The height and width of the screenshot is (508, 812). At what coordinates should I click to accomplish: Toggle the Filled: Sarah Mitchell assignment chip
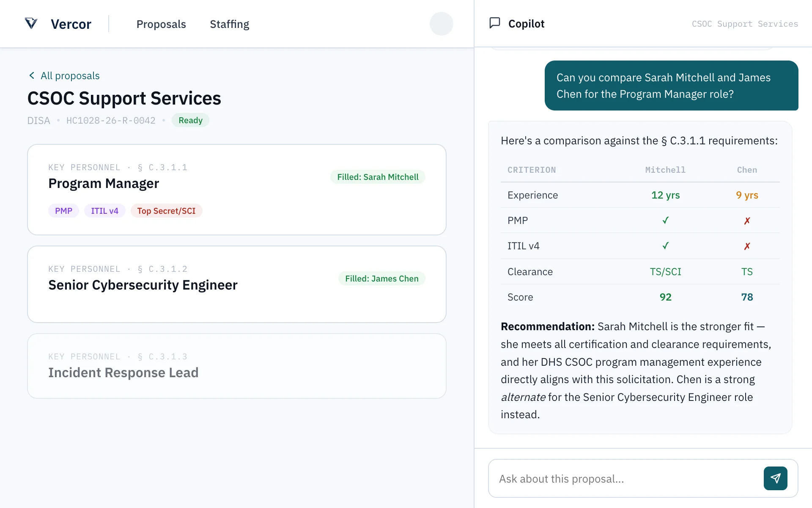tap(377, 177)
